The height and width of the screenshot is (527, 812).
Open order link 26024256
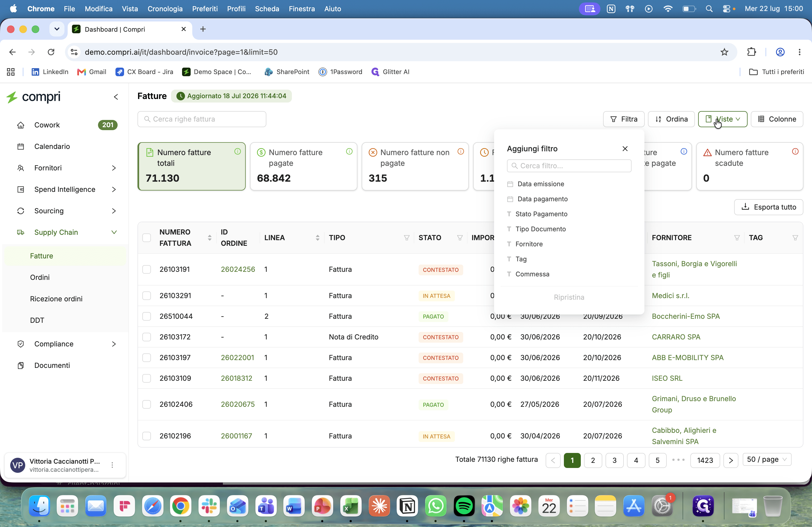point(238,269)
